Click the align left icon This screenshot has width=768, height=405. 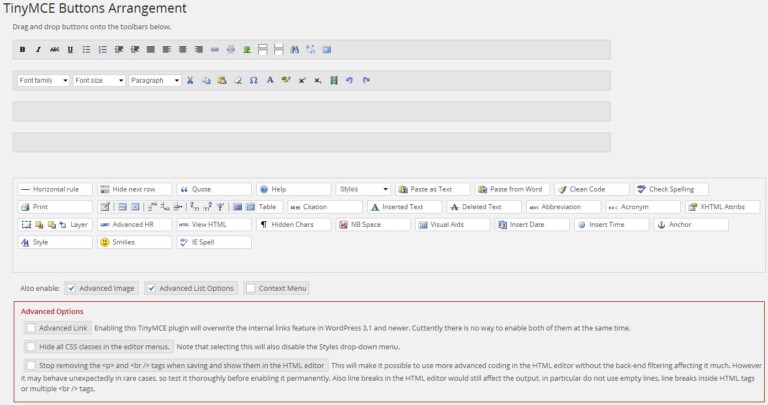coord(167,49)
